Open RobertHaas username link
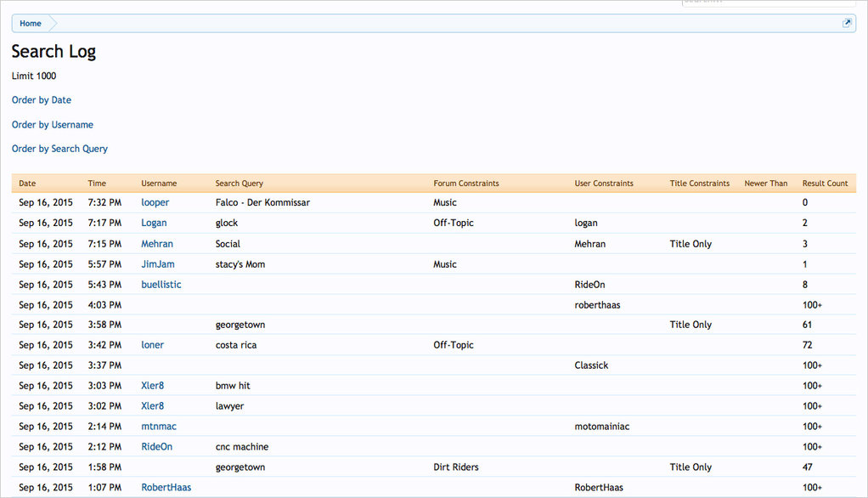Screen dimensions: 868x498 [166, 488]
